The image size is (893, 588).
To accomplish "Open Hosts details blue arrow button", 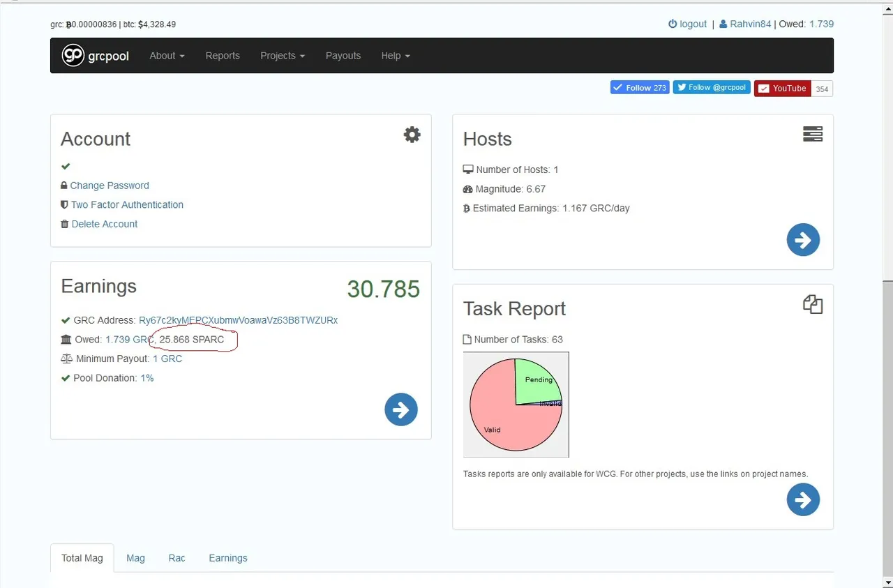I will (803, 240).
